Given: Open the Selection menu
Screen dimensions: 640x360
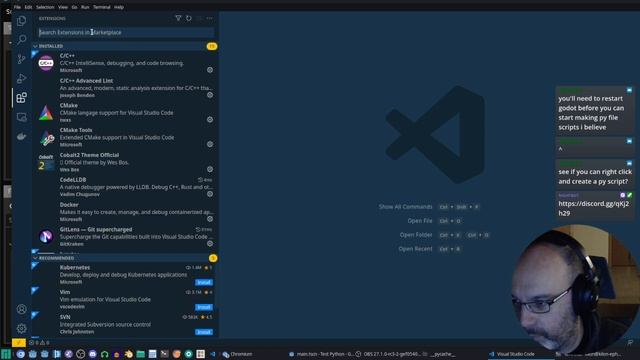Looking at the screenshot, I should click(45, 7).
